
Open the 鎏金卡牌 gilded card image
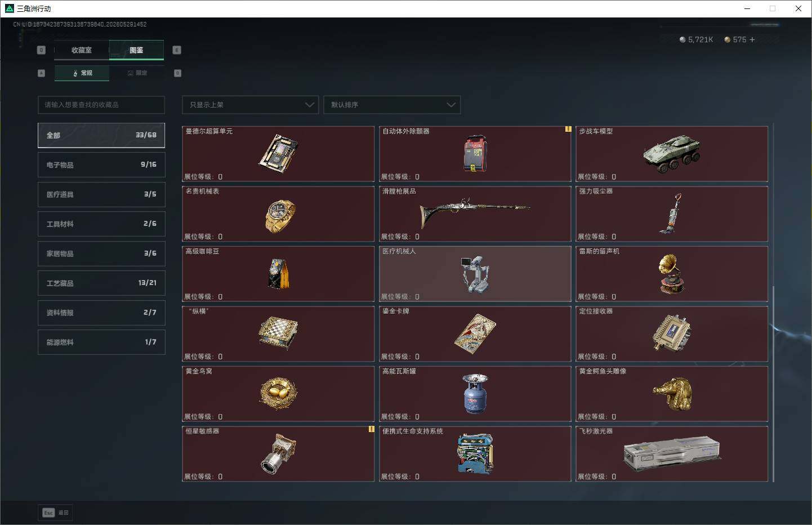coord(475,334)
